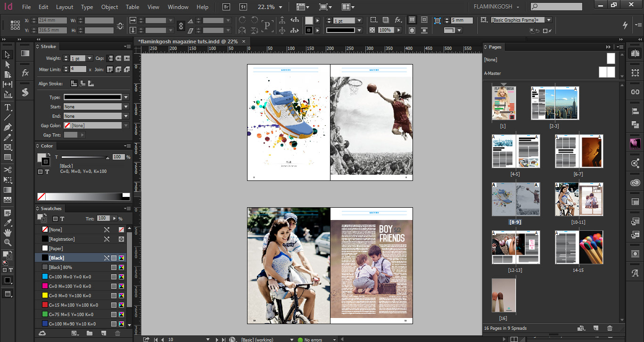The height and width of the screenshot is (342, 644).
Task: Toggle the constrain proportions chain link
Action: click(181, 25)
